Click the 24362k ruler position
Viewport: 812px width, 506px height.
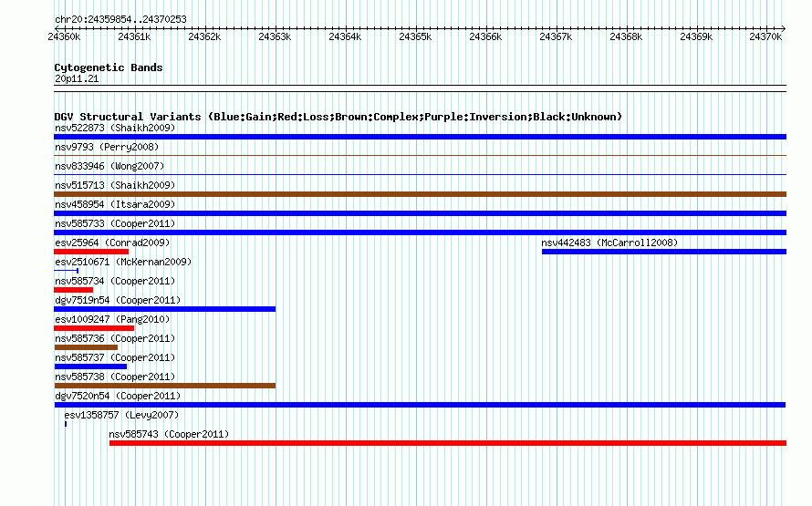tap(204, 36)
